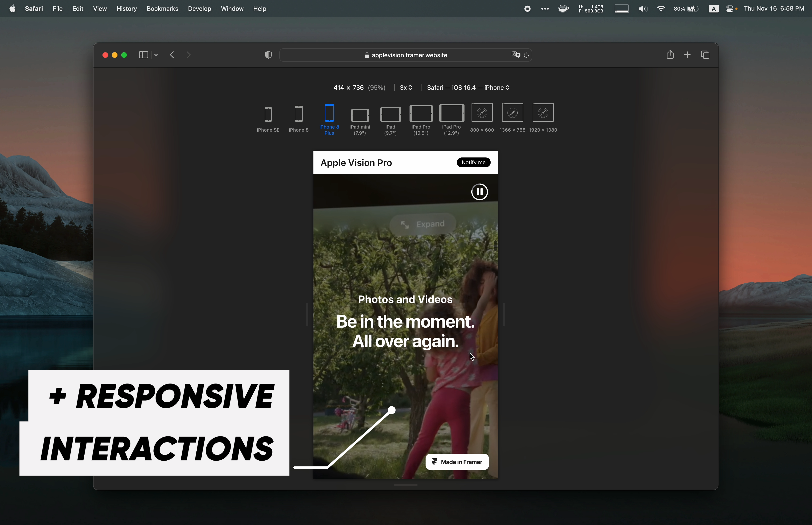Select the iPad Pro (12.9") preset
The width and height of the screenshot is (812, 525).
[x=452, y=120]
